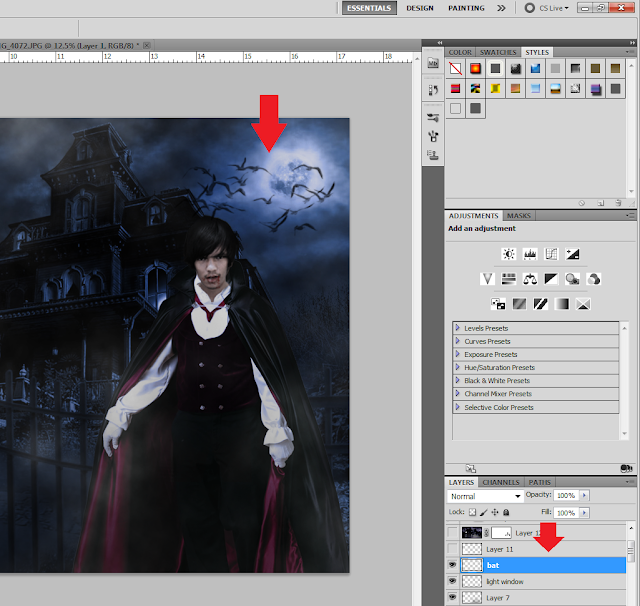Open the CS Live menu
The width and height of the screenshot is (640, 606).
[547, 8]
